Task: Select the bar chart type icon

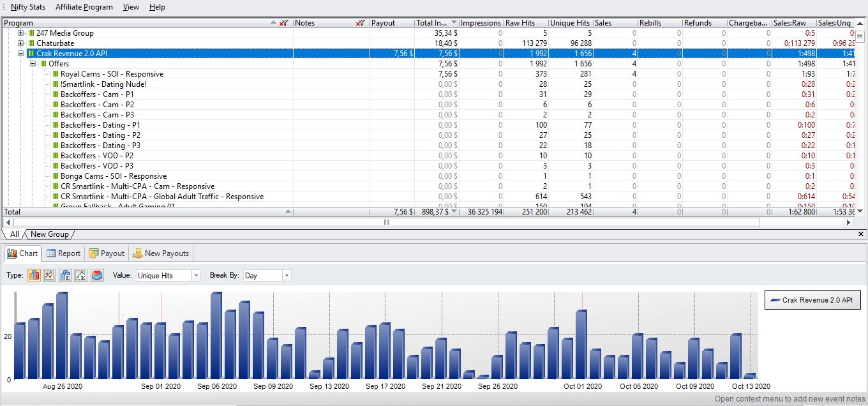Action: pos(34,275)
